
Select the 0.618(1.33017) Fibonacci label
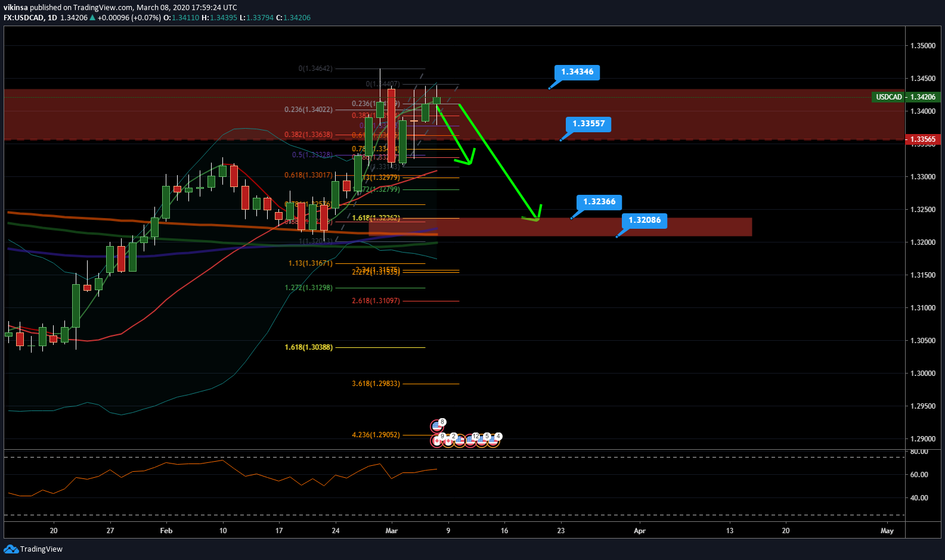(x=308, y=175)
